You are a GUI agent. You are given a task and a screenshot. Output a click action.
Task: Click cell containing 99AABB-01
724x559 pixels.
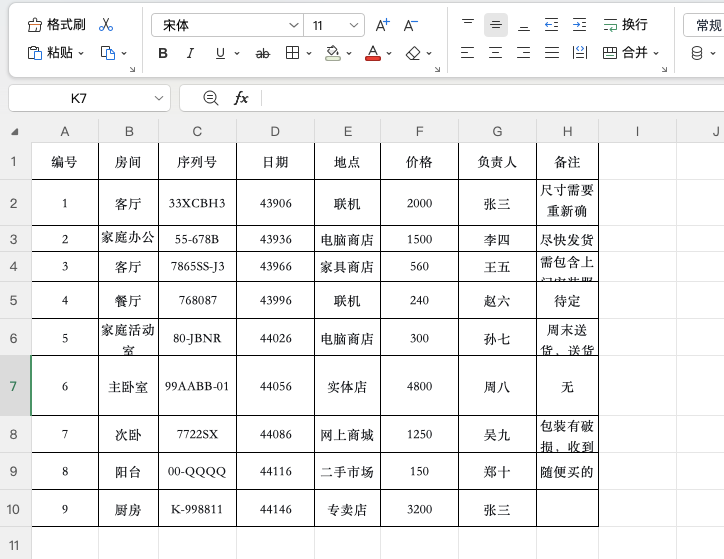197,386
